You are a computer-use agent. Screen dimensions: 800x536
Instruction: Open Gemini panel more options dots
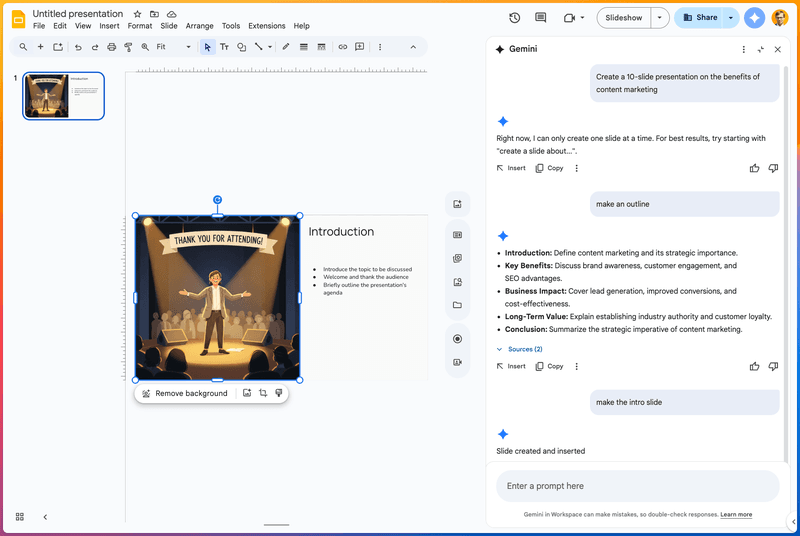(x=743, y=49)
